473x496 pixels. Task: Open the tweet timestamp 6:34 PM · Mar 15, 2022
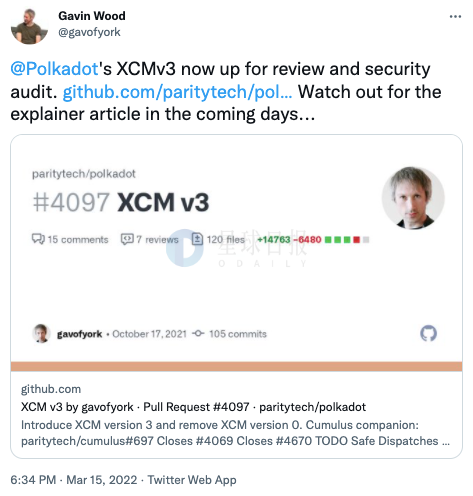[x=74, y=480]
